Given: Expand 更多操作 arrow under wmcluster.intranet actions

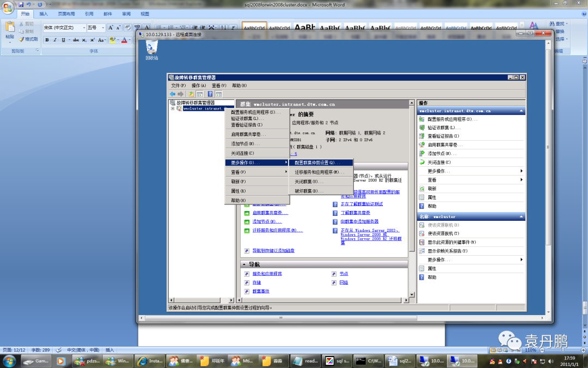Looking at the screenshot, I should [522, 171].
